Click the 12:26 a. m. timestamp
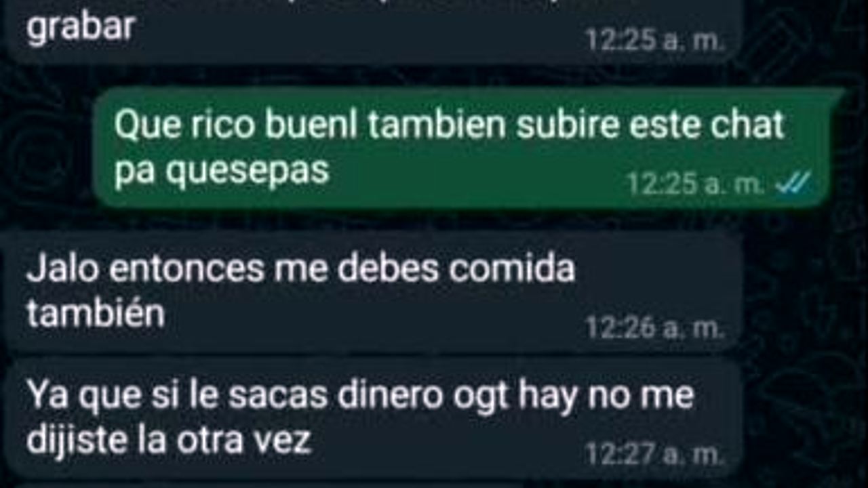Viewport: 868px width, 488px height. pyautogui.click(x=654, y=328)
